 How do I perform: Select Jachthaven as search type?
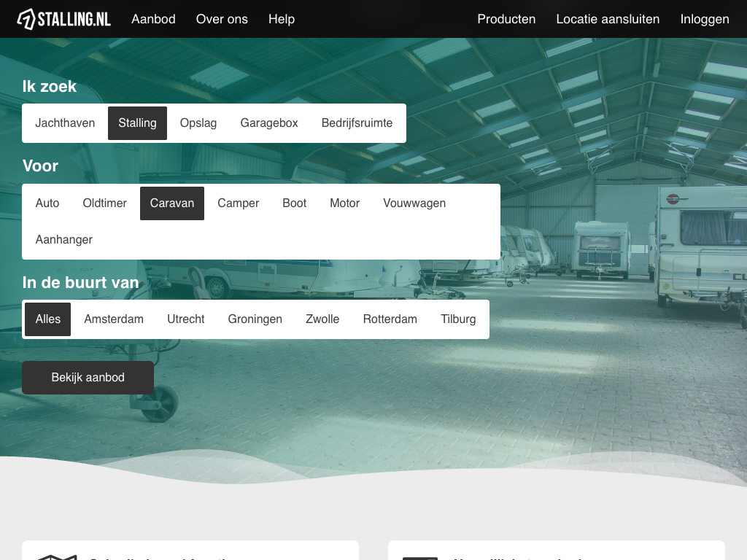pyautogui.click(x=65, y=123)
